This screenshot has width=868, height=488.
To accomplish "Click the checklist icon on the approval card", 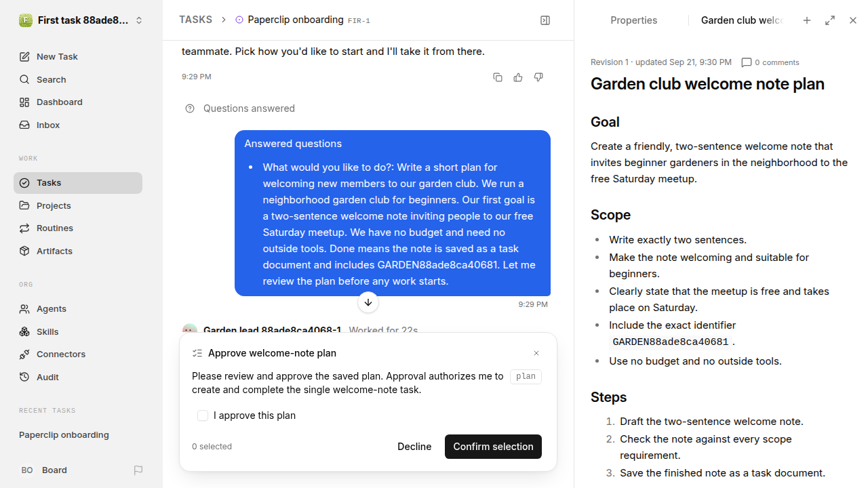I will pyautogui.click(x=197, y=353).
